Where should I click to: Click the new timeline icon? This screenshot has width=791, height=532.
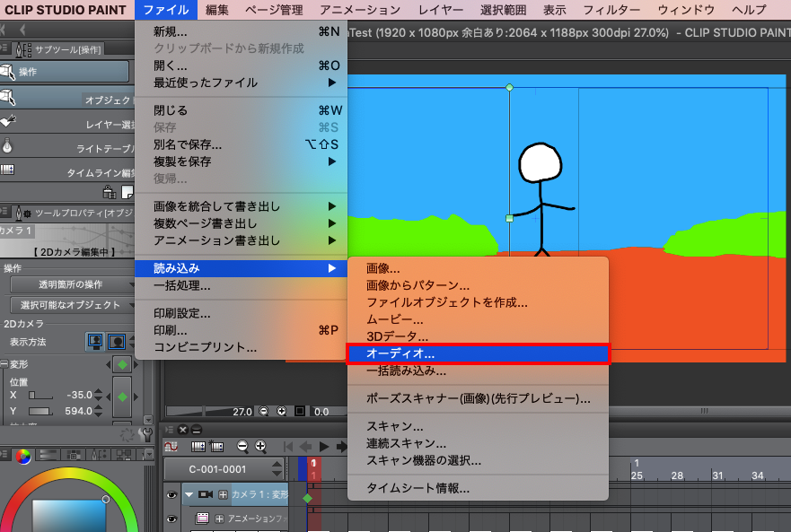coord(216,446)
